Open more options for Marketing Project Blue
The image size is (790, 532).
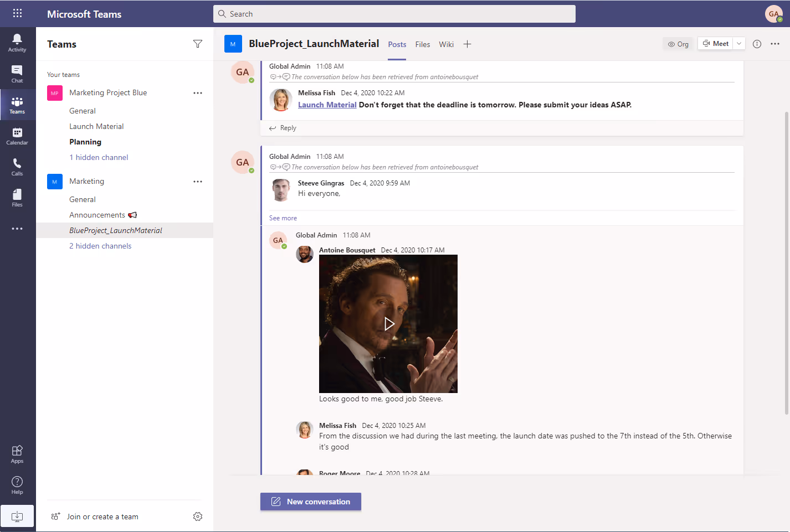pyautogui.click(x=198, y=93)
